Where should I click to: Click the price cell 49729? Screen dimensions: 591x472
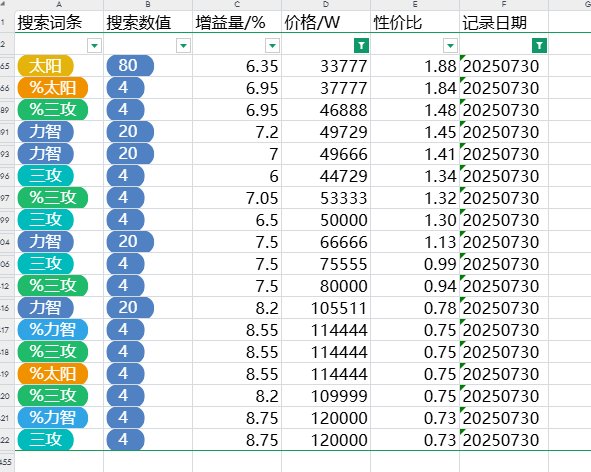click(x=326, y=132)
